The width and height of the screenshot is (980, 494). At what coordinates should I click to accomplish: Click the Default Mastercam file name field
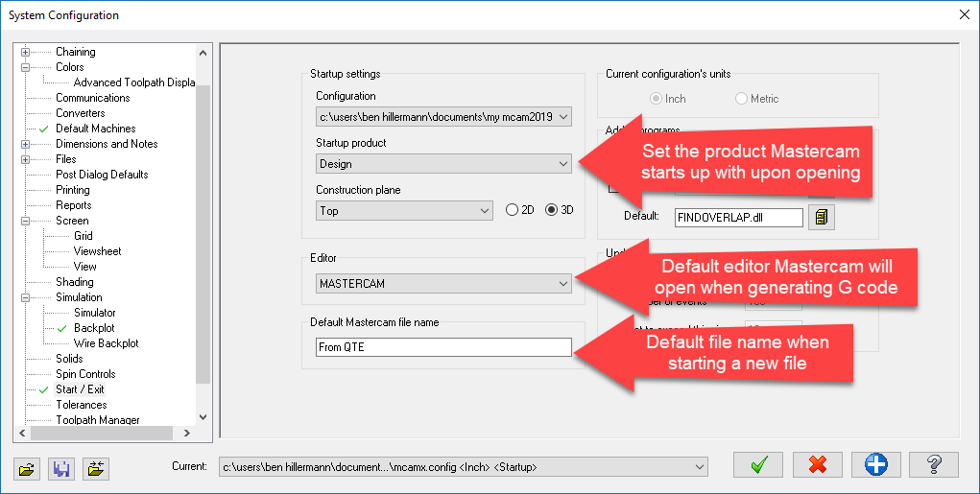click(x=443, y=347)
